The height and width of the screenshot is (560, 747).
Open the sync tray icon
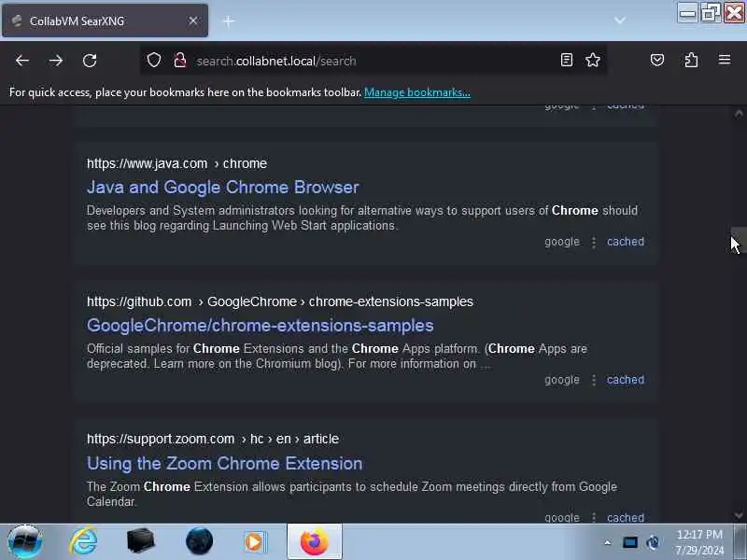pyautogui.click(x=653, y=542)
